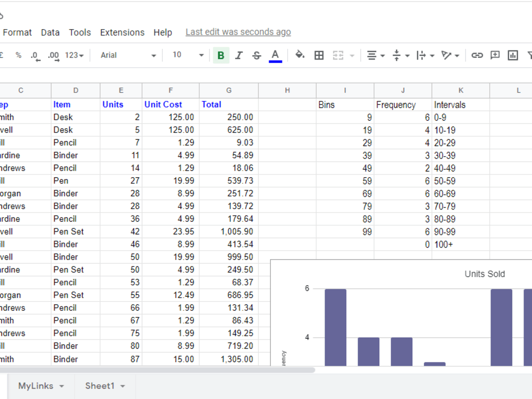Select cell with unit cost 23.95
Screen dimensions: 532x399
(171, 232)
